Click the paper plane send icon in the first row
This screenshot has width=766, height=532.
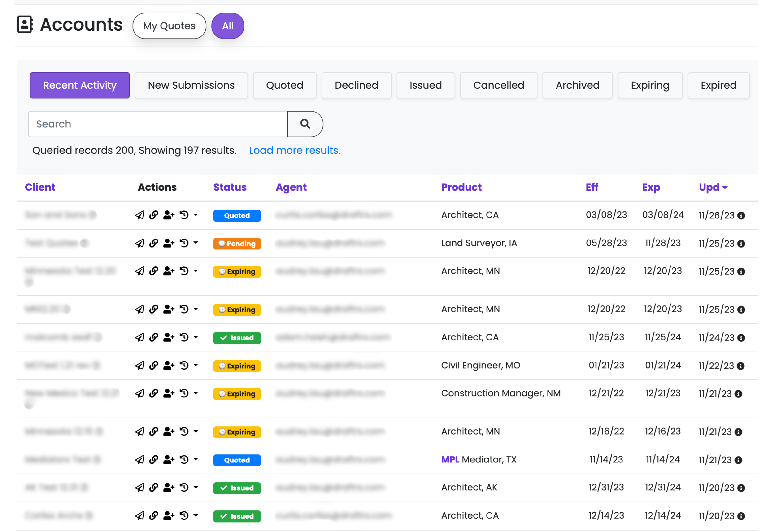[140, 215]
